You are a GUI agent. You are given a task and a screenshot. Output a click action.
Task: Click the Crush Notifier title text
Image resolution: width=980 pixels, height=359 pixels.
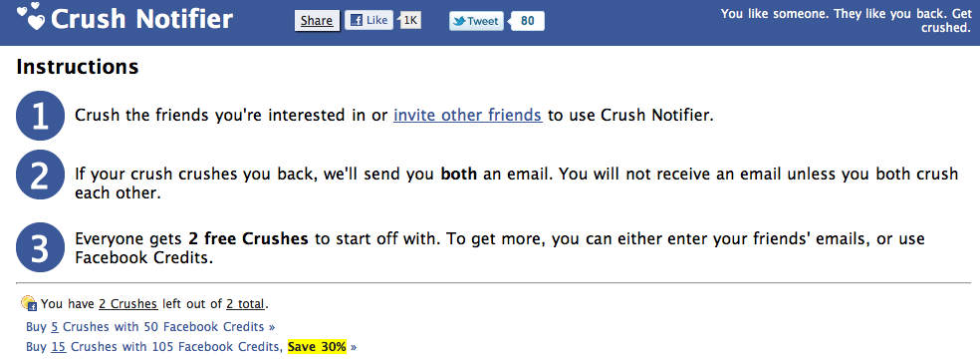pyautogui.click(x=141, y=19)
